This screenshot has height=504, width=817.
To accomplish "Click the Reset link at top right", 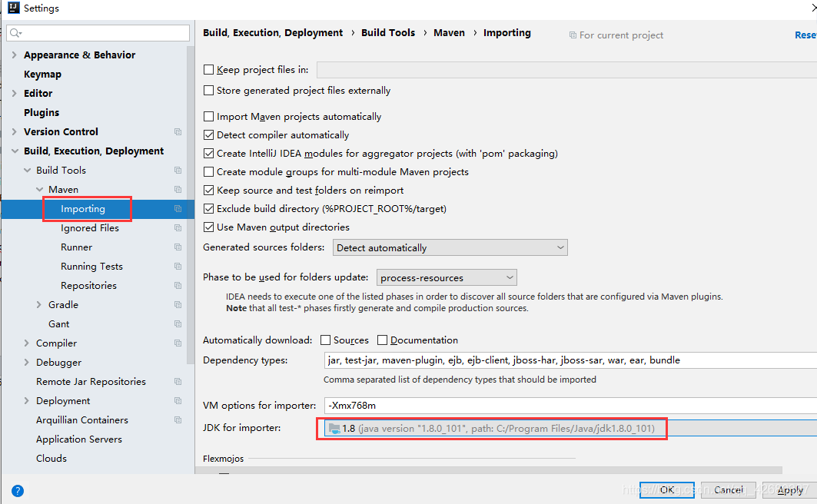I will (x=805, y=35).
